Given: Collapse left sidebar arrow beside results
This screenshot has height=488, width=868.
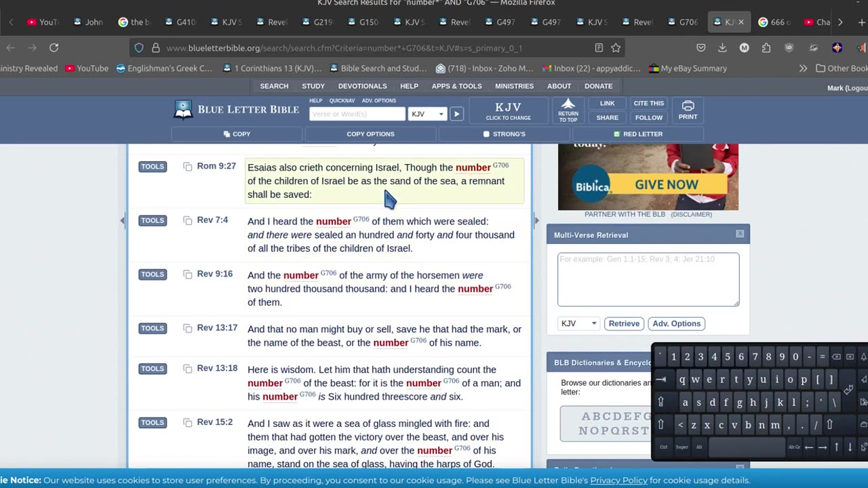Looking at the screenshot, I should pos(123,220).
